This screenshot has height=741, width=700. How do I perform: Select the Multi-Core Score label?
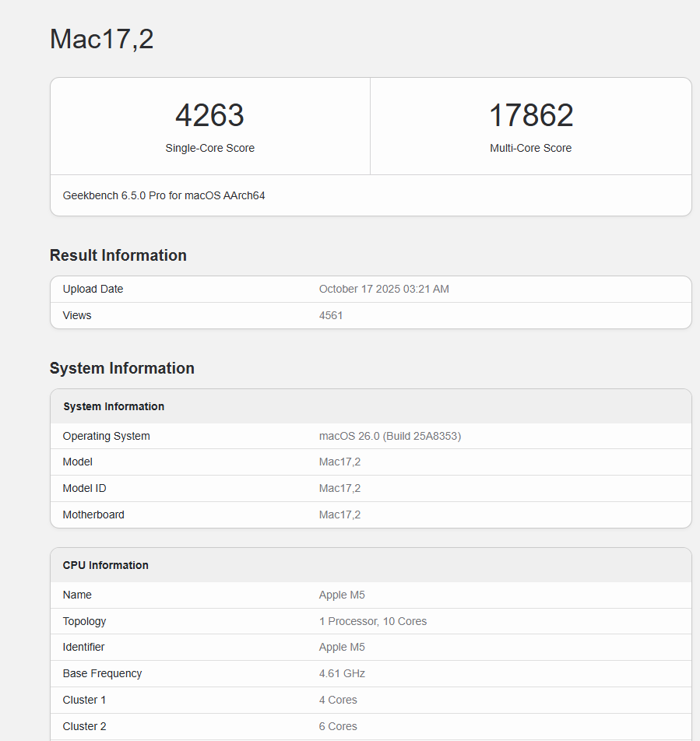pos(530,148)
